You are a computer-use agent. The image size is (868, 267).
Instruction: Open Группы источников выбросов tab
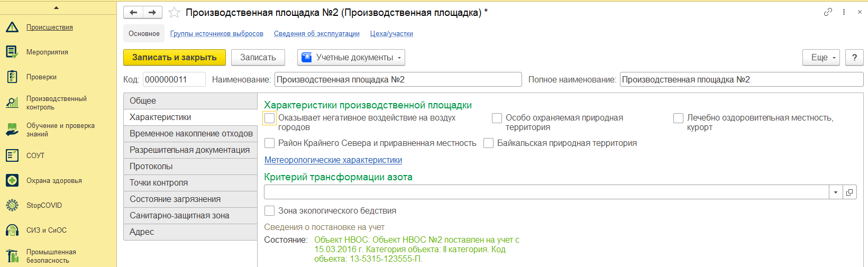217,33
